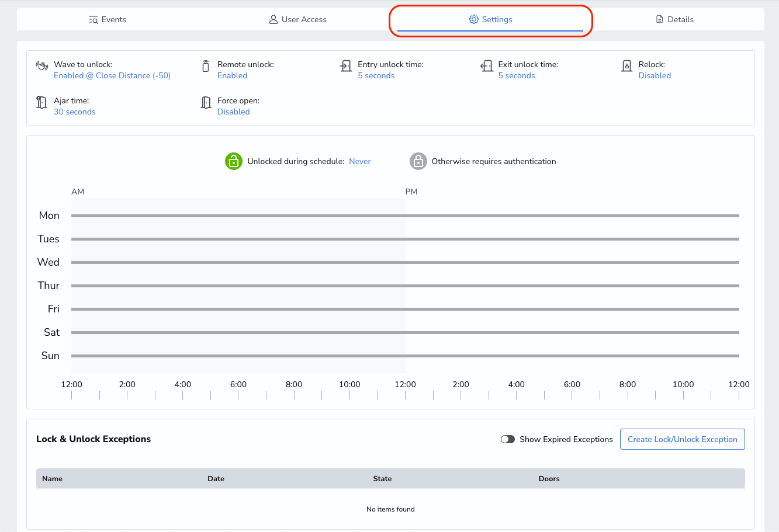This screenshot has width=779, height=532.
Task: Edit Entry unlock time 5 seconds
Action: click(376, 75)
